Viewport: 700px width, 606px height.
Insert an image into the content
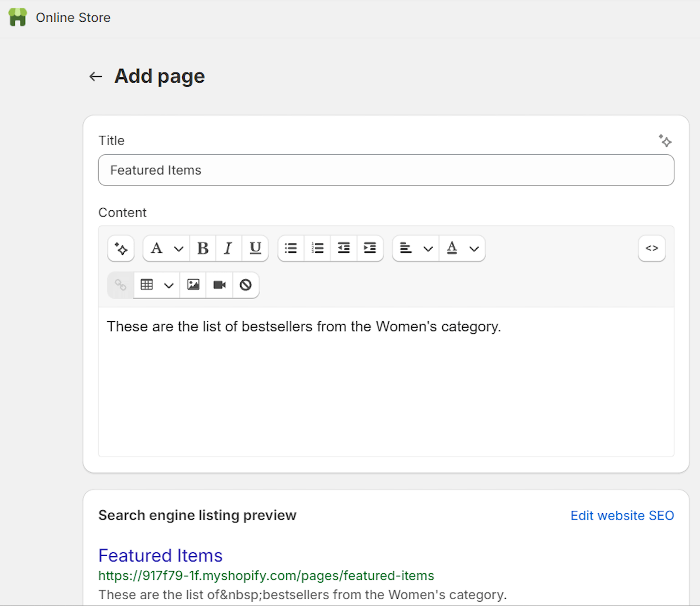[193, 285]
